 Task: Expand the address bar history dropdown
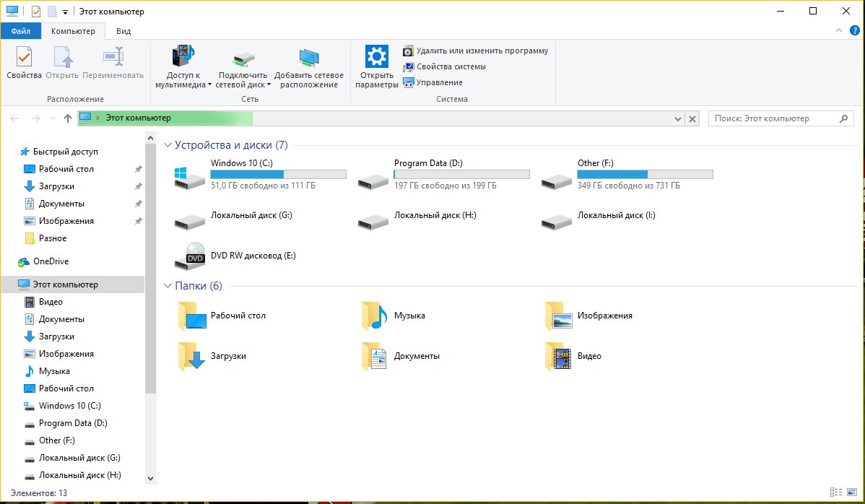[x=678, y=118]
